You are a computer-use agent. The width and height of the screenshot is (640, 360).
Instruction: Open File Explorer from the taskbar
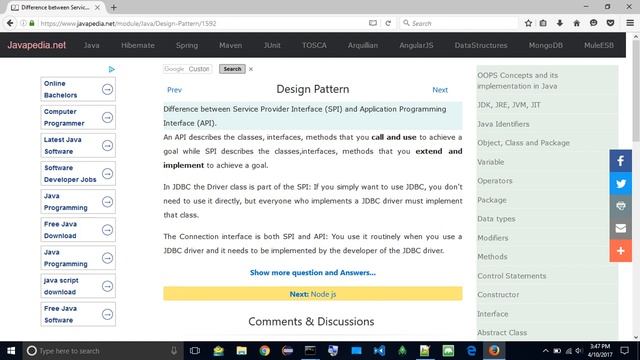pos(242,351)
